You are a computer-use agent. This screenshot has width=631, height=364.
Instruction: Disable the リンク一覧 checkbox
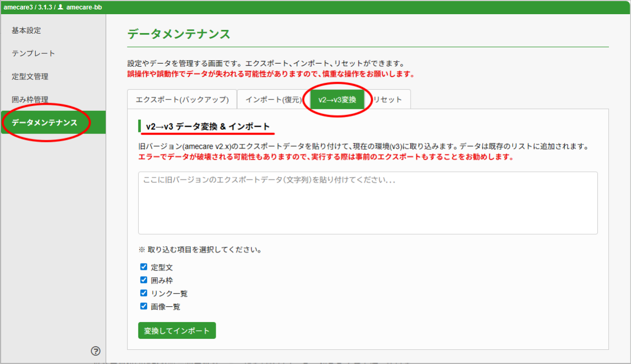click(144, 293)
